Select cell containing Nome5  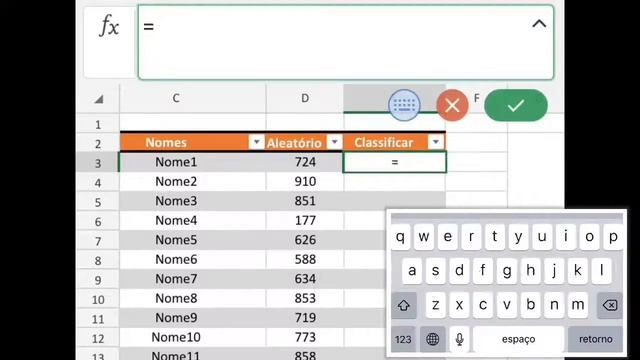pyautogui.click(x=192, y=240)
